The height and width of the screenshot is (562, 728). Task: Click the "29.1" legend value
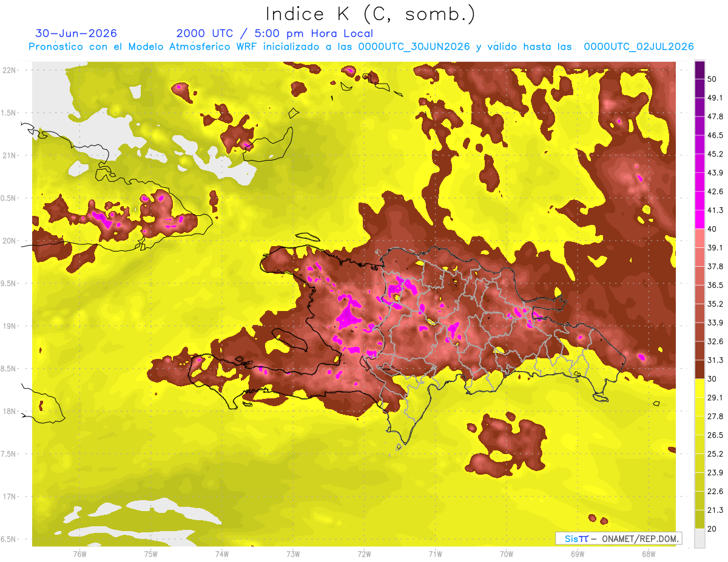point(716,398)
